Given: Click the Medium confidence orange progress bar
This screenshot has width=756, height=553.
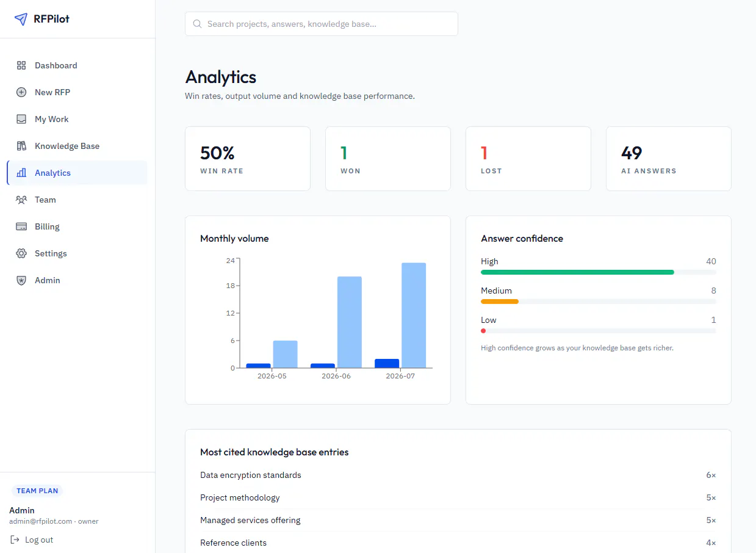Looking at the screenshot, I should [x=500, y=302].
